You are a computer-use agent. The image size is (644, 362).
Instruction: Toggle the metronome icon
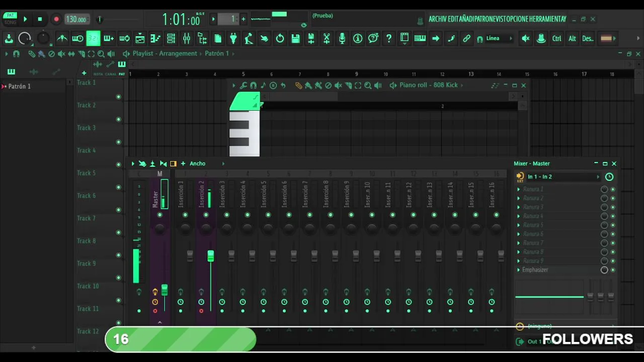pos(62,38)
